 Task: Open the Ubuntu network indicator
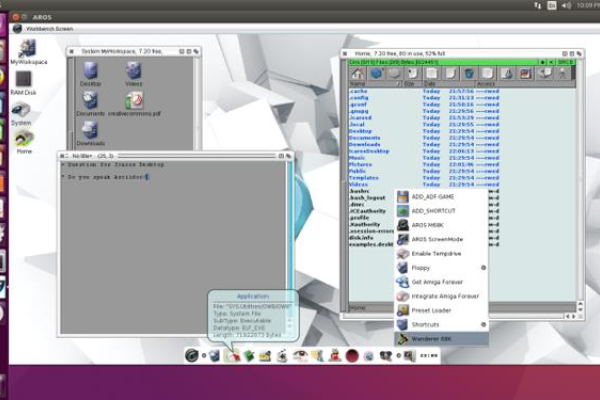[x=538, y=5]
